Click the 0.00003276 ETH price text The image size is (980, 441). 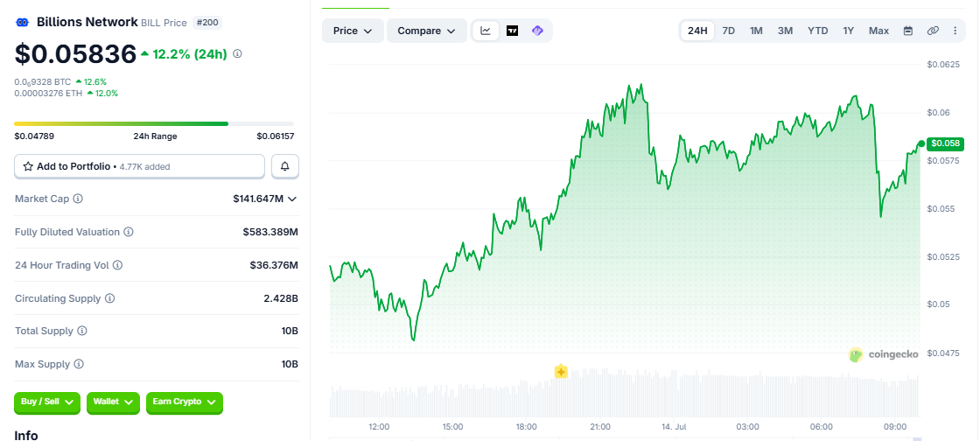pos(49,93)
